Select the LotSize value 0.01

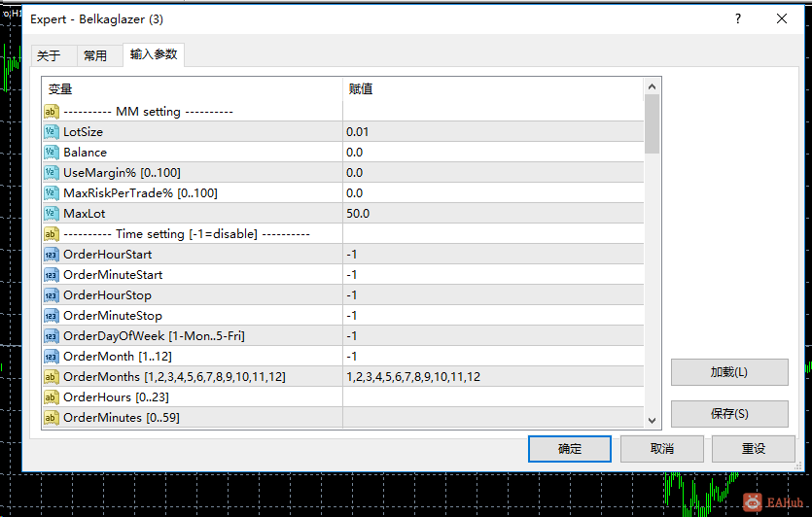coord(357,132)
